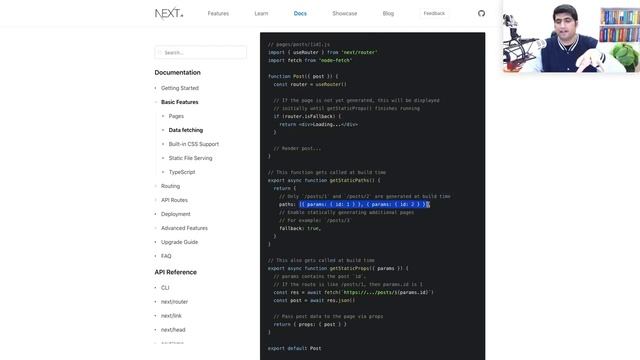Image resolution: width=640 pixels, height=360 pixels.
Task: Open the Upgrade Guide link
Action: pyautogui.click(x=179, y=242)
